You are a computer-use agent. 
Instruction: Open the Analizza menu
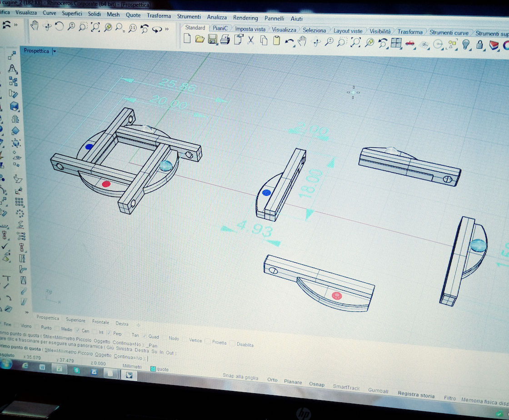217,17
